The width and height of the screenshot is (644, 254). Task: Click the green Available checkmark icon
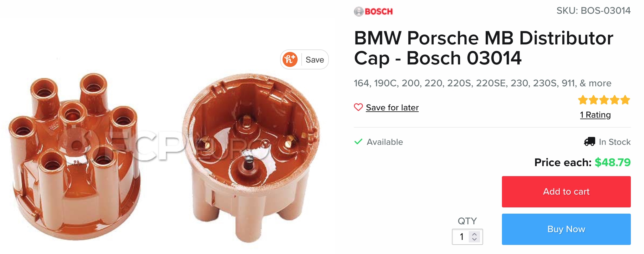pos(358,142)
